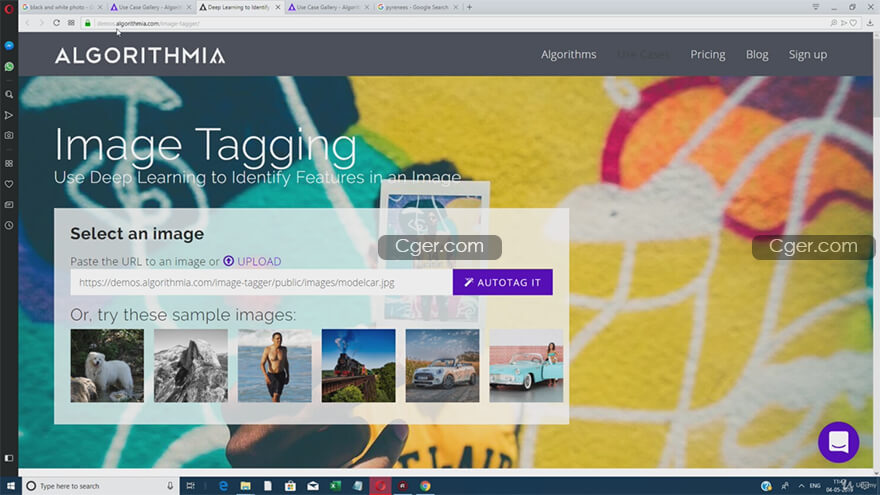The width and height of the screenshot is (880, 495).
Task: Open My Flow send icon in sidebar
Action: click(9, 115)
